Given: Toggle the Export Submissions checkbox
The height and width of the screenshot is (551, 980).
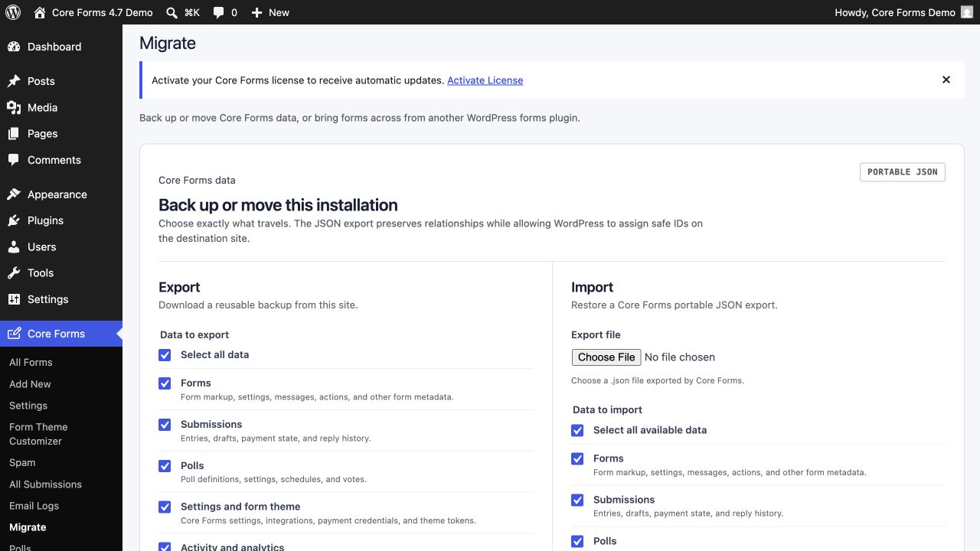Looking at the screenshot, I should [x=165, y=425].
